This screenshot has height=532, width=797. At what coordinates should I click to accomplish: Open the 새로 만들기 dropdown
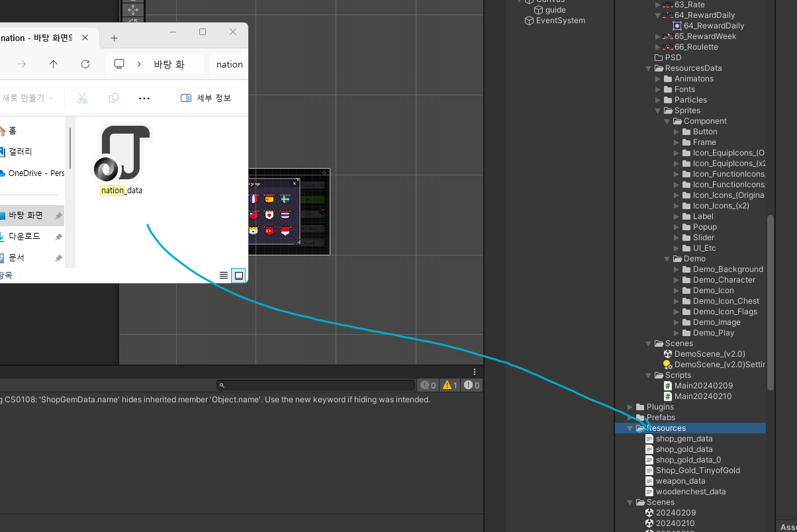(27, 98)
